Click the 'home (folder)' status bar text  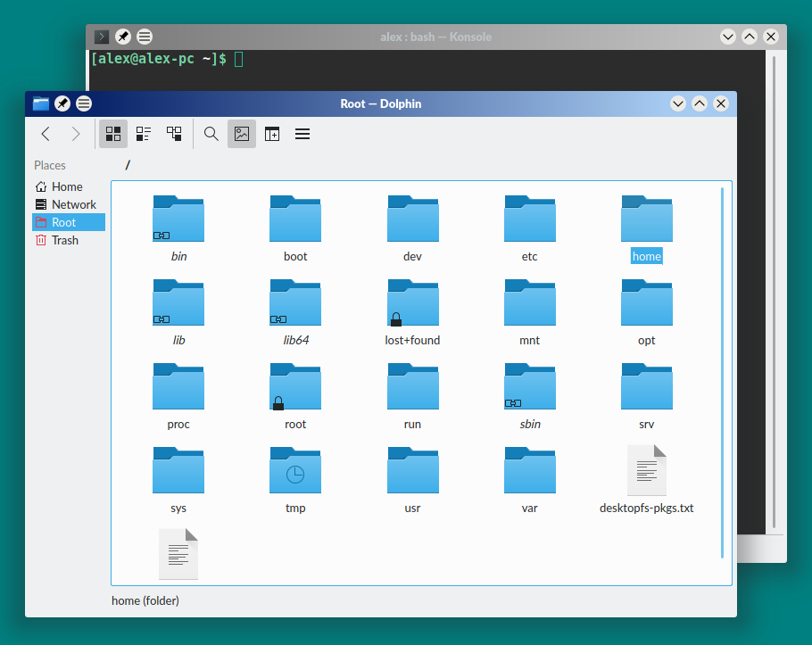click(x=145, y=600)
